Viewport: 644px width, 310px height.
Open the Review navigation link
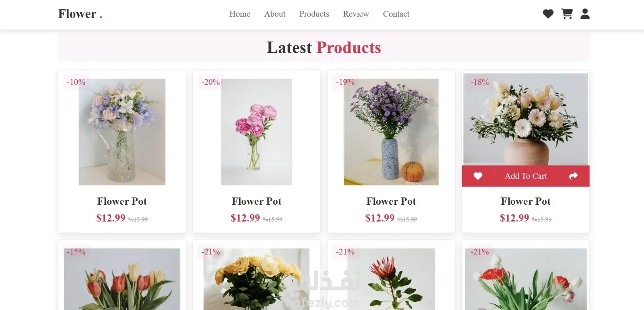pyautogui.click(x=356, y=14)
